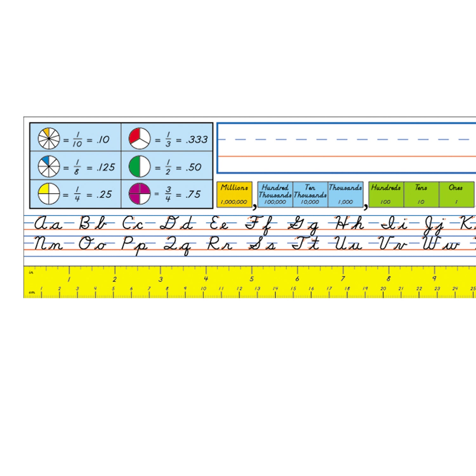
Task: Click the green Hundreds box
Action: click(386, 194)
